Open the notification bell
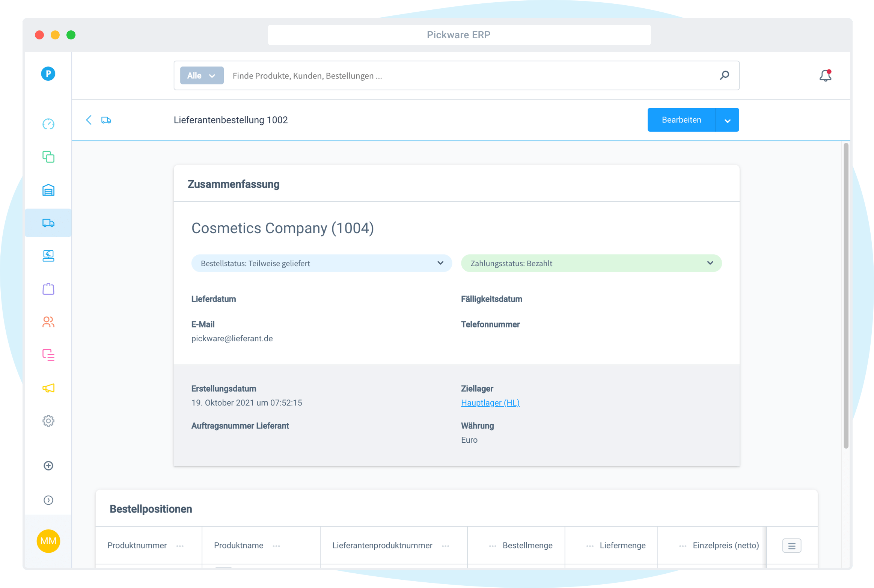Viewport: 874px width, 588px height. point(825,75)
